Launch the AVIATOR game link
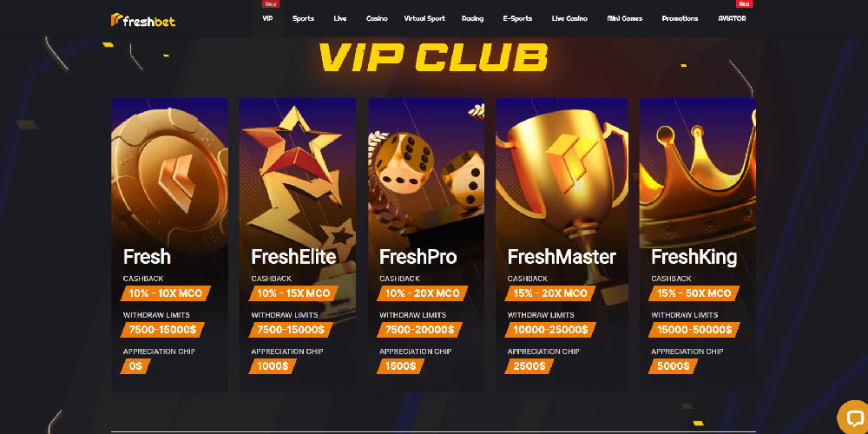 point(732,18)
